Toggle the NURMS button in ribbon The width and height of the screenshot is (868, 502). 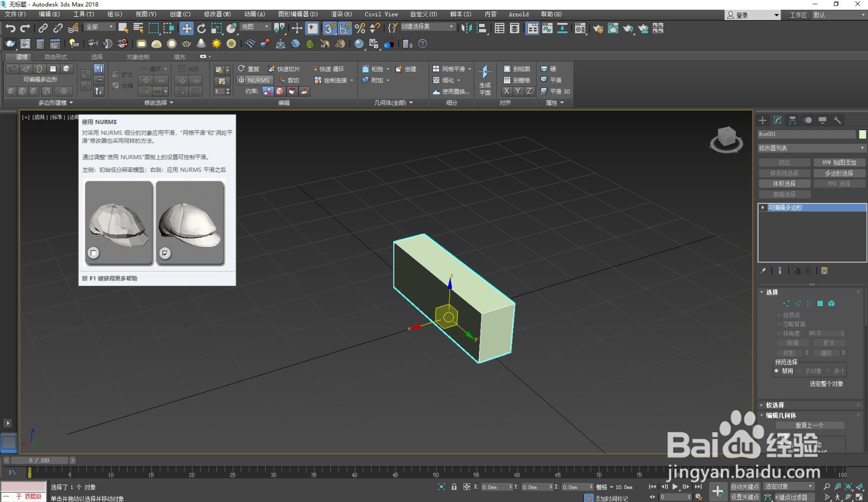[x=254, y=80]
